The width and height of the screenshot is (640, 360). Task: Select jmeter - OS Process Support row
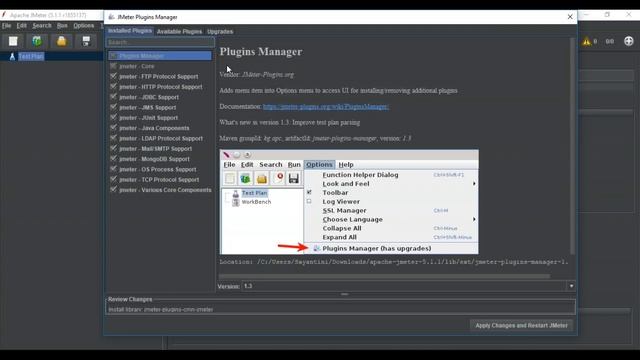pyautogui.click(x=160, y=169)
